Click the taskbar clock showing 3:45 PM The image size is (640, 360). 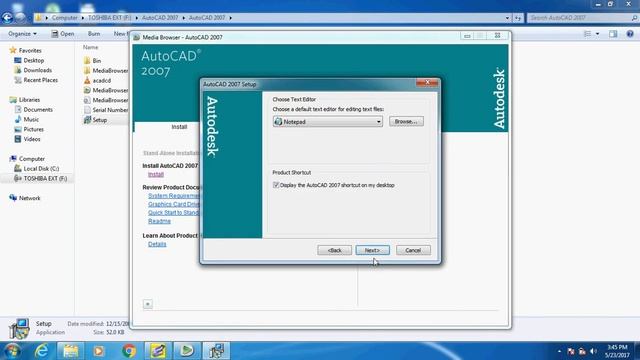[617, 351]
